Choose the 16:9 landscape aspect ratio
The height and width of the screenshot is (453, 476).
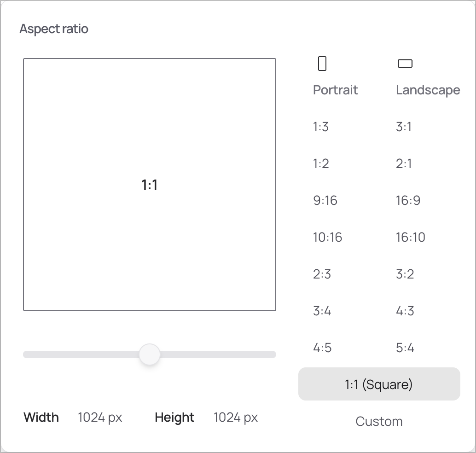[x=408, y=200]
